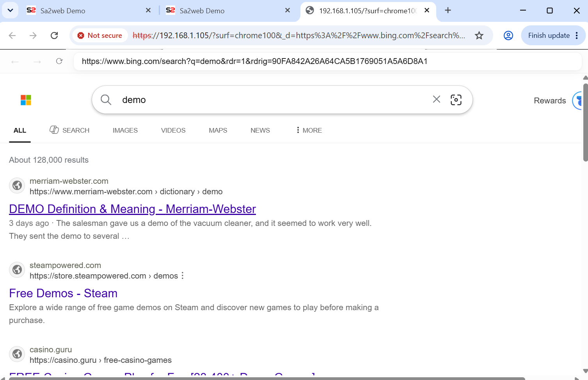Close the second Sa2web Demo tab
This screenshot has width=588, height=380.
pos(288,11)
